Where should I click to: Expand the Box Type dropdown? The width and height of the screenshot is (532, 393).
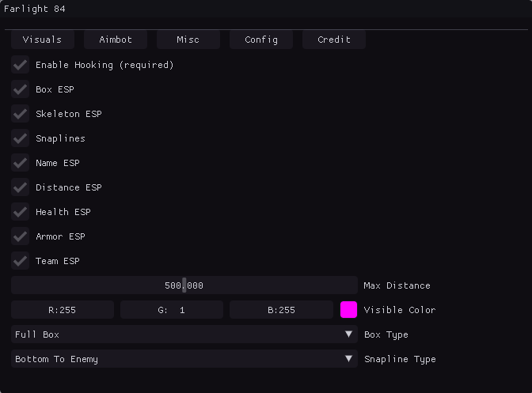[x=184, y=334]
